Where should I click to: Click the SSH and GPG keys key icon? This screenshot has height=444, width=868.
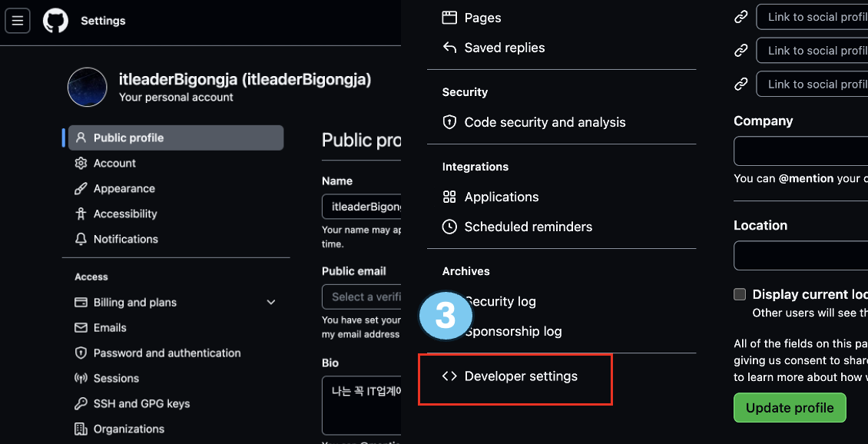tap(81, 403)
